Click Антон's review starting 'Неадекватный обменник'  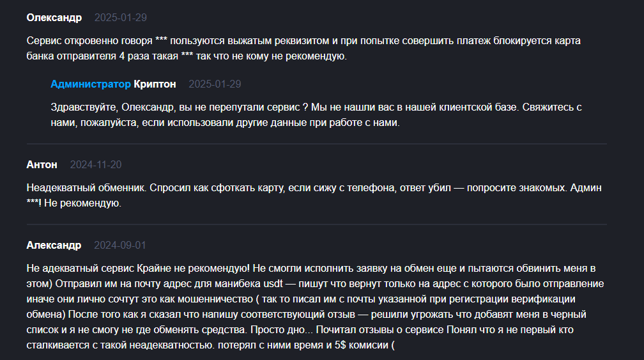(314, 196)
